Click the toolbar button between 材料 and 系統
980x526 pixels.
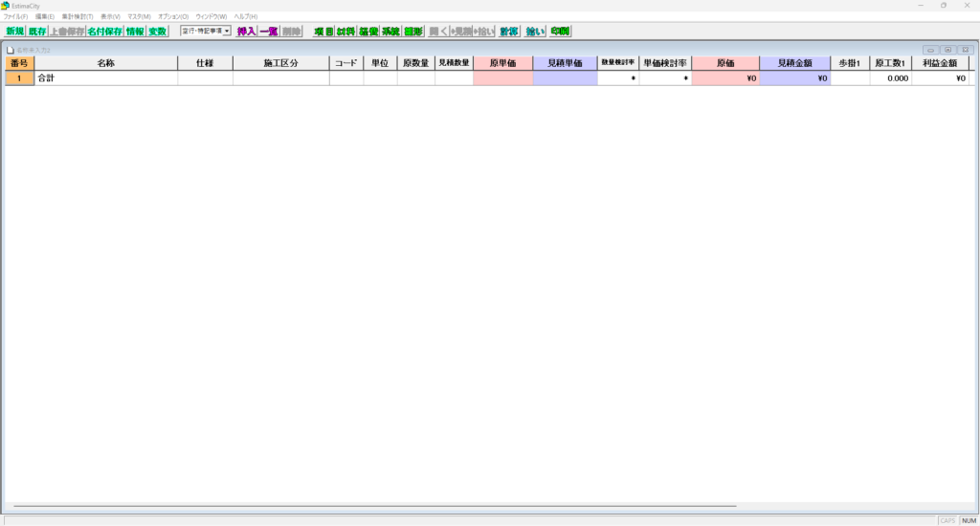click(x=368, y=32)
